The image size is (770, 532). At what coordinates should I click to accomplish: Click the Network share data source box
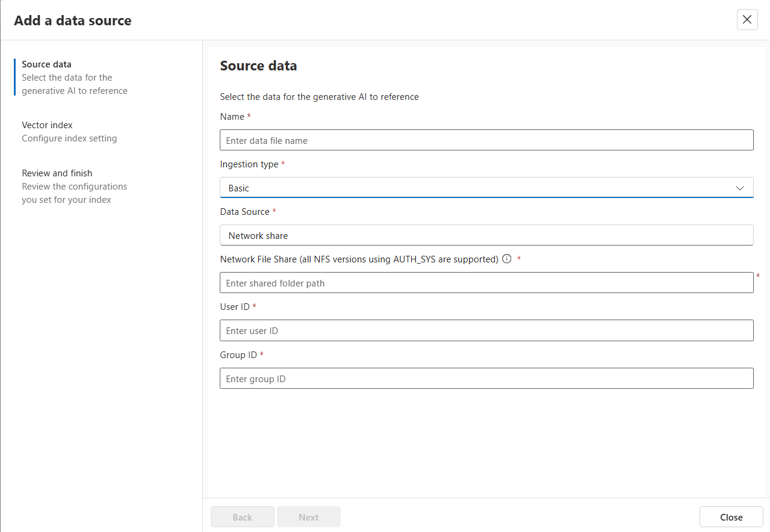[x=486, y=235]
